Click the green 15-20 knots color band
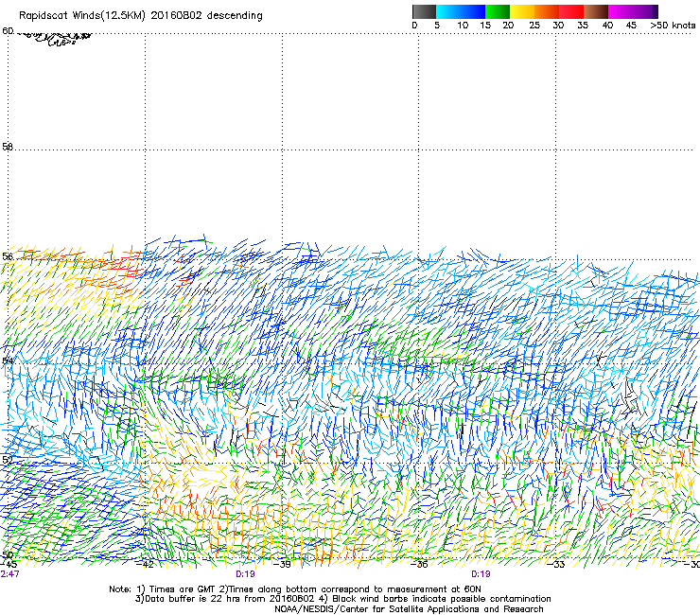Screen dimensions: 700x615 coord(498,11)
